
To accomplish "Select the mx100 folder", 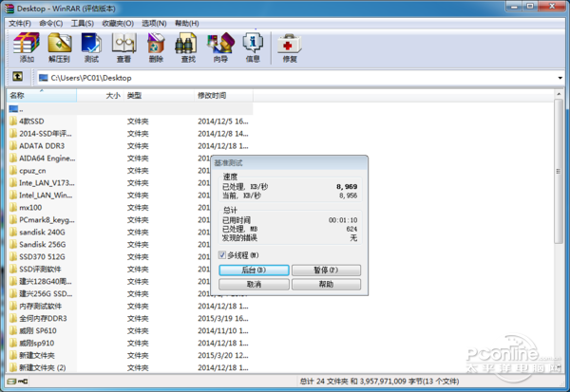I will [30, 208].
